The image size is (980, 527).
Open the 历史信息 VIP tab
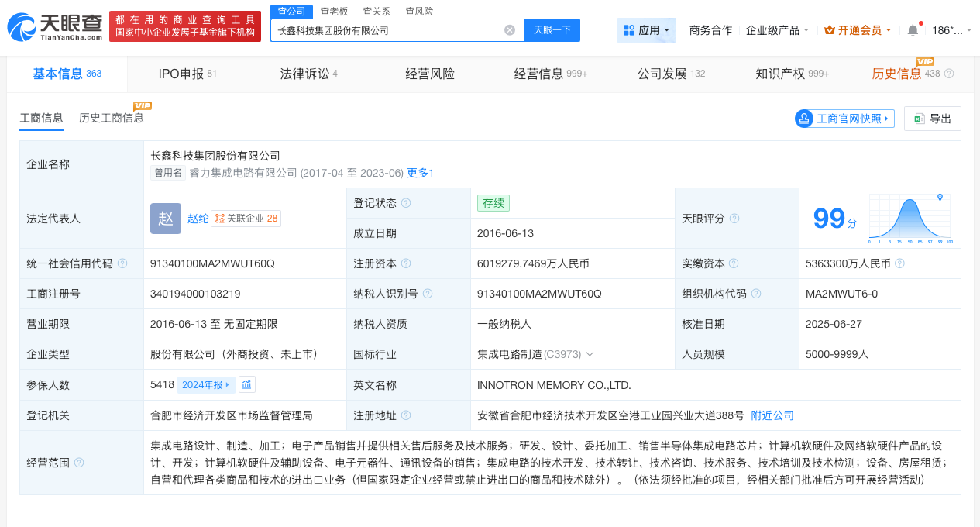[x=897, y=74]
